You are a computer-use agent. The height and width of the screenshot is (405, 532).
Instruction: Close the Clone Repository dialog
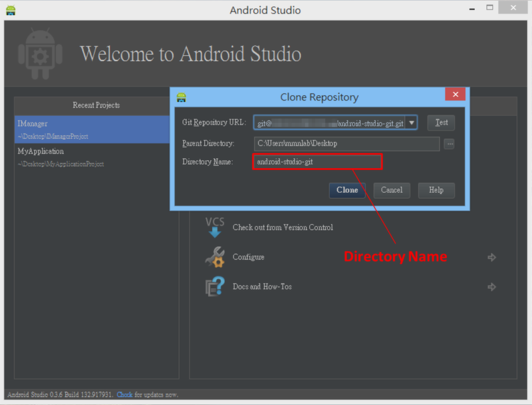click(x=456, y=94)
